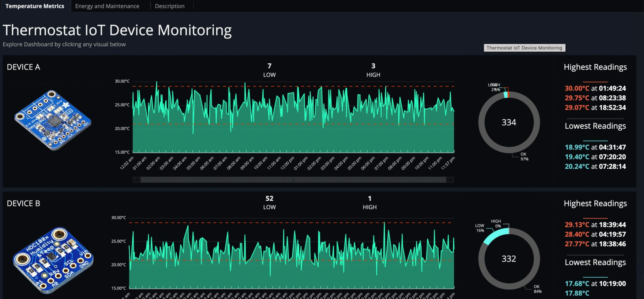The width and height of the screenshot is (644, 299).
Task: Open the Description tab
Action: point(170,6)
